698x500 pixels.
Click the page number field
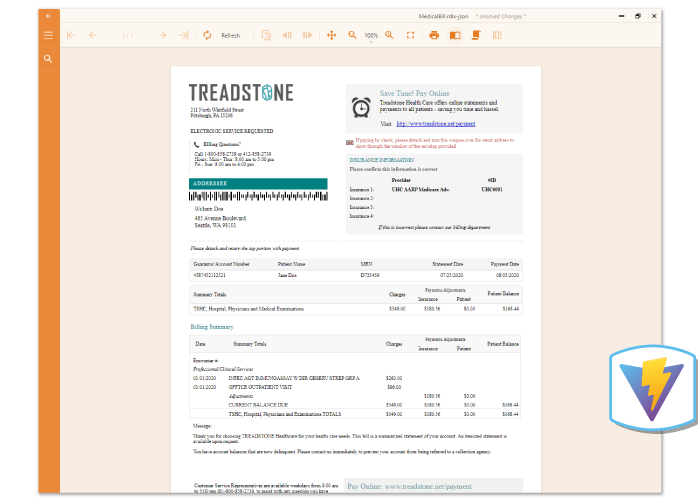[127, 36]
